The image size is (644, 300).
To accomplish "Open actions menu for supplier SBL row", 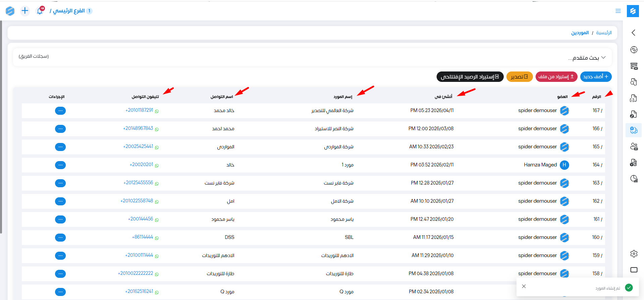I will pos(60,238).
